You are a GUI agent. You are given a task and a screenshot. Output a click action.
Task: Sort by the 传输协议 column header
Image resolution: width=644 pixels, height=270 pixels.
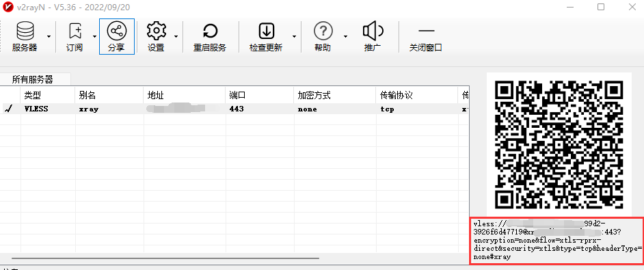click(416, 95)
